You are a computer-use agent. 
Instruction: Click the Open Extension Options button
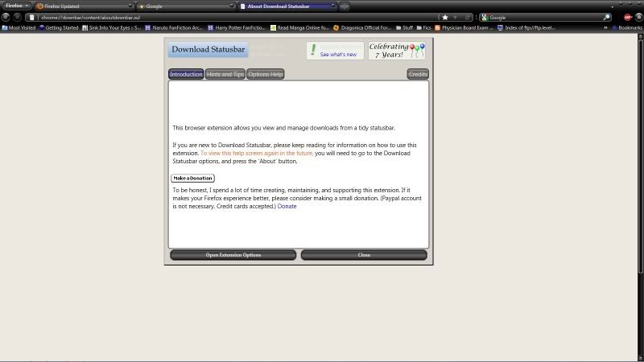pyautogui.click(x=233, y=255)
